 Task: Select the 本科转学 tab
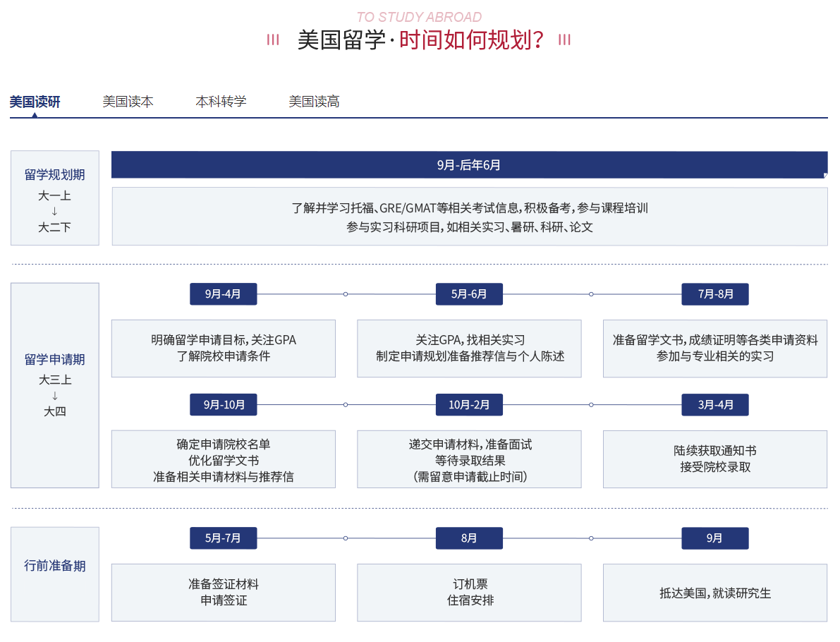point(221,102)
